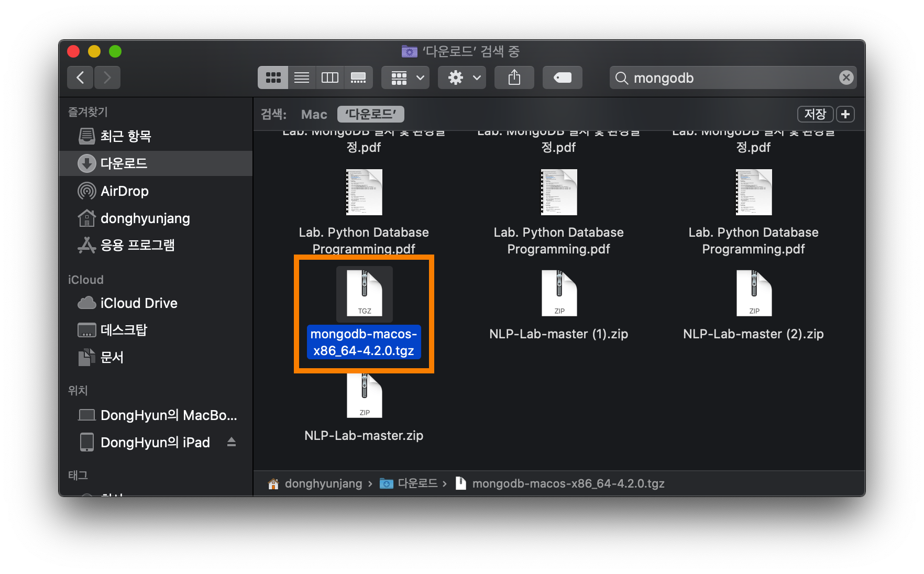Select DongHyun의 MacBook in the sidebar
The image size is (924, 574).
(x=156, y=415)
